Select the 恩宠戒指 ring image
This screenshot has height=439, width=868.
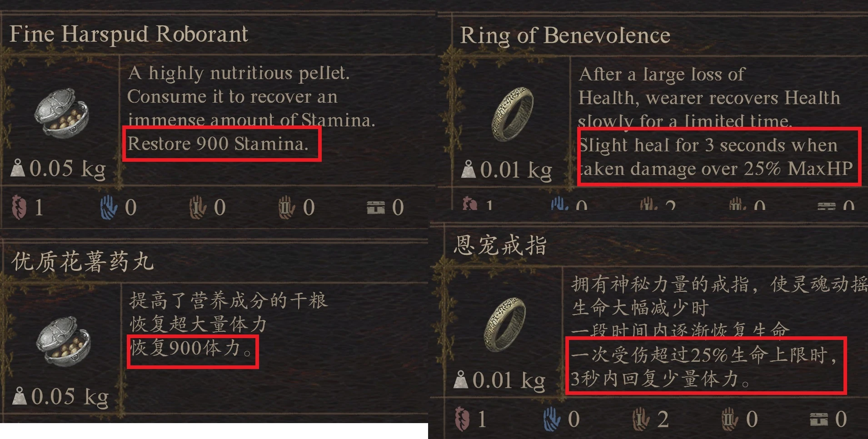pyautogui.click(x=504, y=324)
